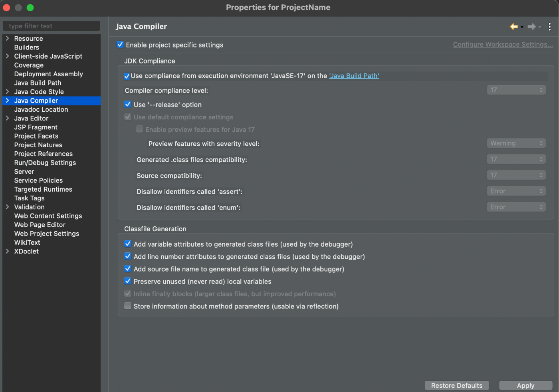Open Preview features severity level dropdown
This screenshot has height=392, width=559.
[516, 143]
